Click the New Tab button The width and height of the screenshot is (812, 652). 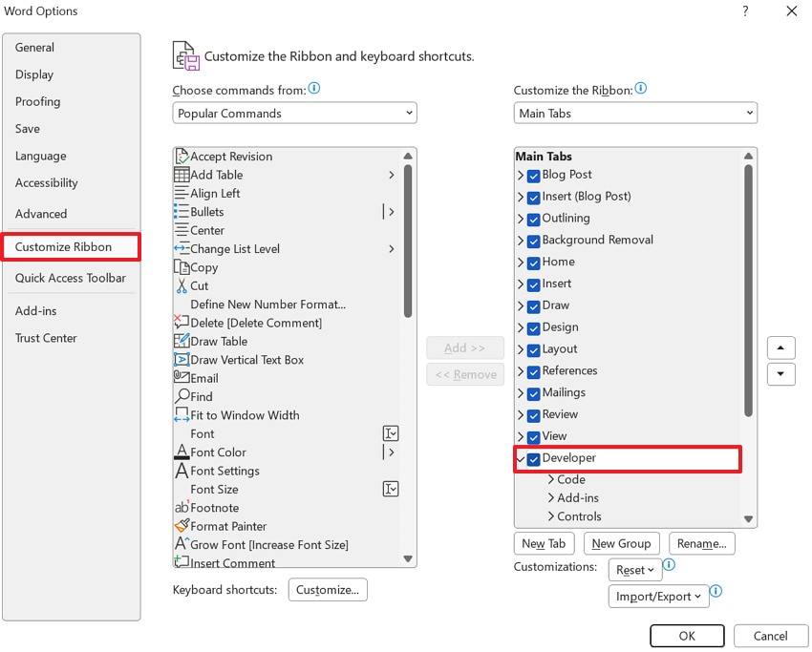(544, 543)
